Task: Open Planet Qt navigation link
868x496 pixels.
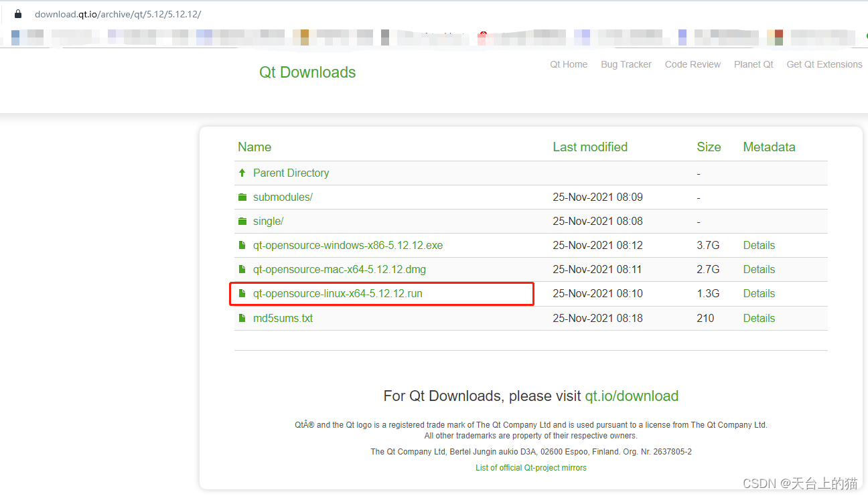Action: click(x=753, y=64)
